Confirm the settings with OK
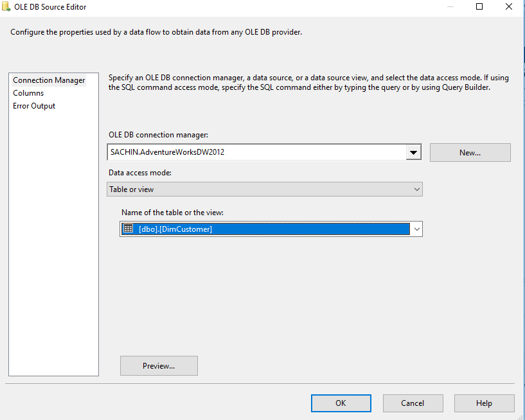 point(341,403)
